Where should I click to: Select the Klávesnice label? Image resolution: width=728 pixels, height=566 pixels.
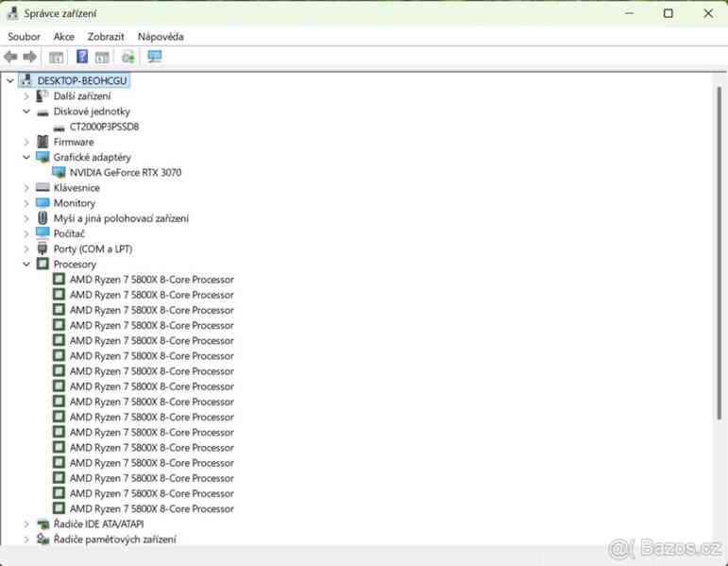click(x=76, y=188)
